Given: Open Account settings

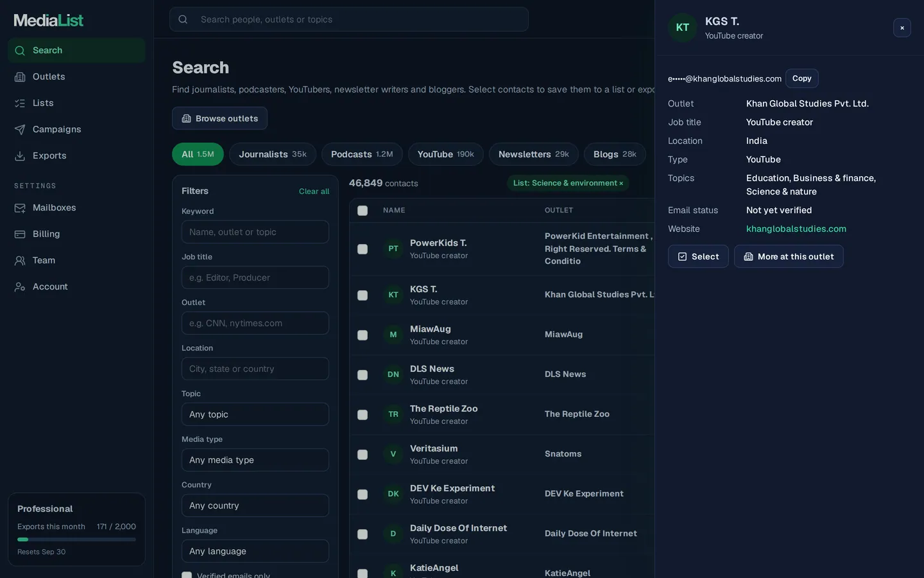Looking at the screenshot, I should [76, 286].
